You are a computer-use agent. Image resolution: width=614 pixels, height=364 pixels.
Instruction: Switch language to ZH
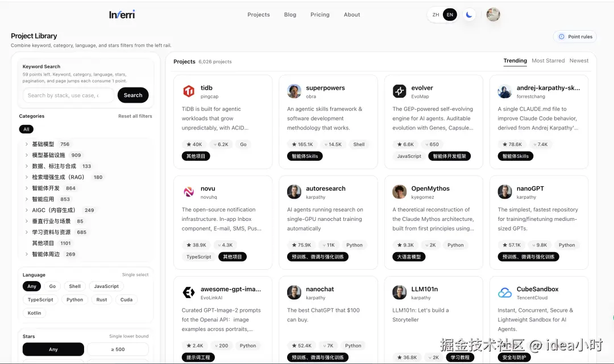click(435, 15)
